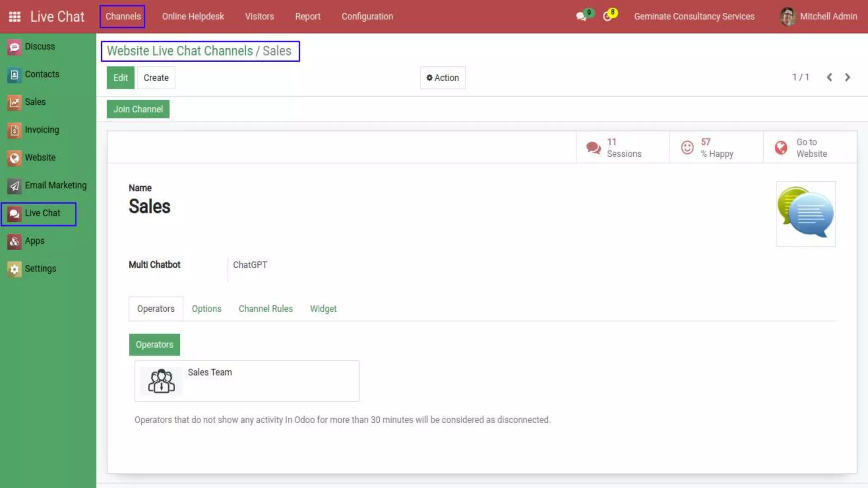Open the Settings gear in the sidebar

[14, 269]
